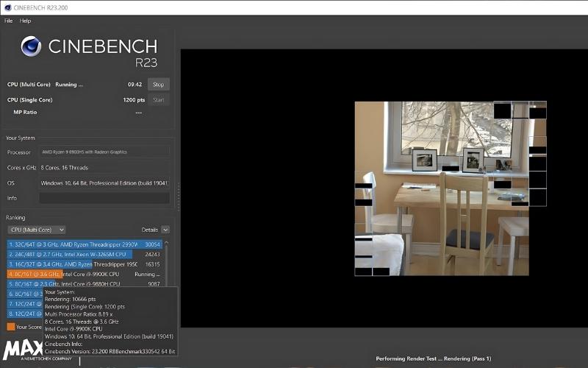
Task: Click the Multi Processor Ratio 8.89 x line
Action: 79,314
